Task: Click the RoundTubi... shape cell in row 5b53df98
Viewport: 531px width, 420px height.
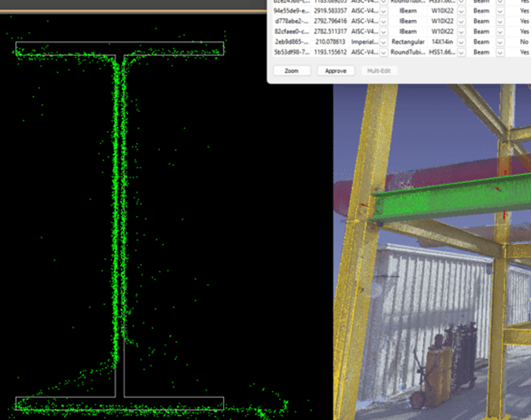Action: click(408, 52)
